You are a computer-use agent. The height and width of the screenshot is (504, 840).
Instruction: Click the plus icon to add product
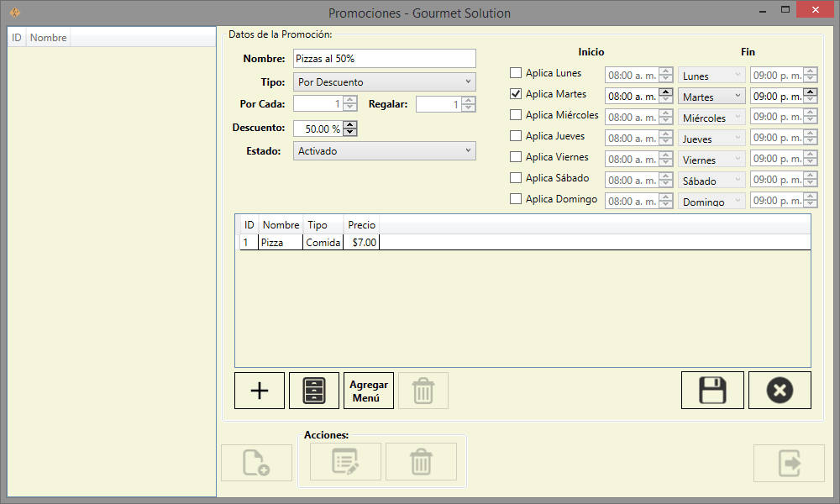(x=260, y=391)
